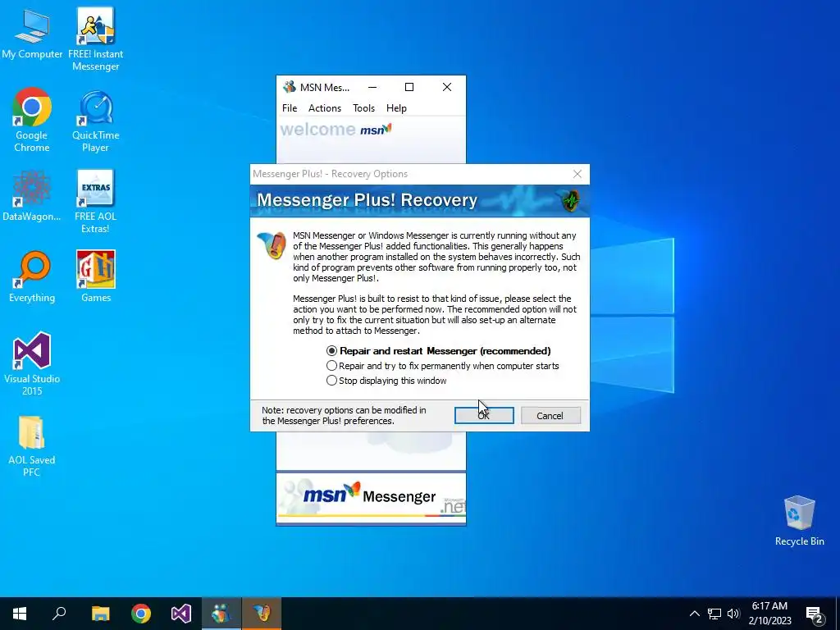Click the msn Messenger .net banner
The image size is (840, 630).
pos(372,498)
